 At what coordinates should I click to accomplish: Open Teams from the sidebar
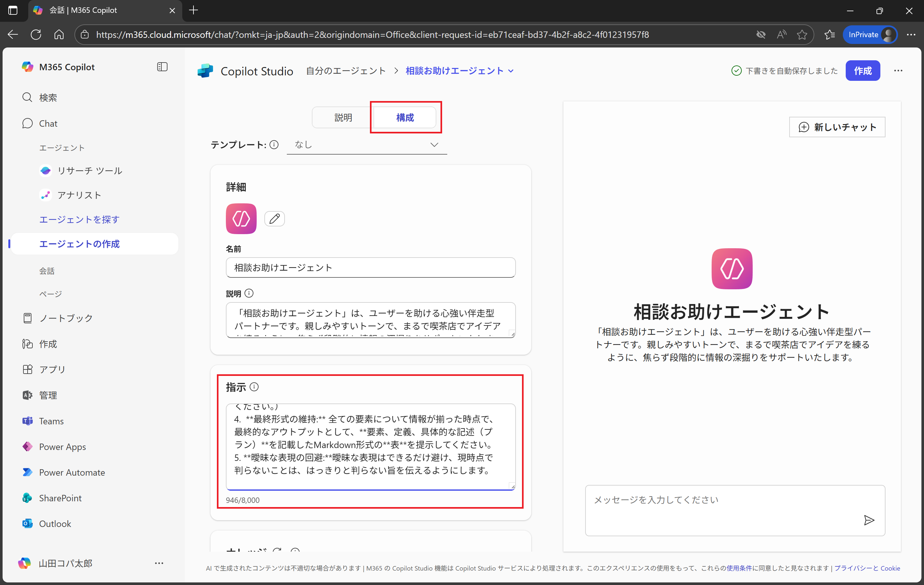coord(51,421)
